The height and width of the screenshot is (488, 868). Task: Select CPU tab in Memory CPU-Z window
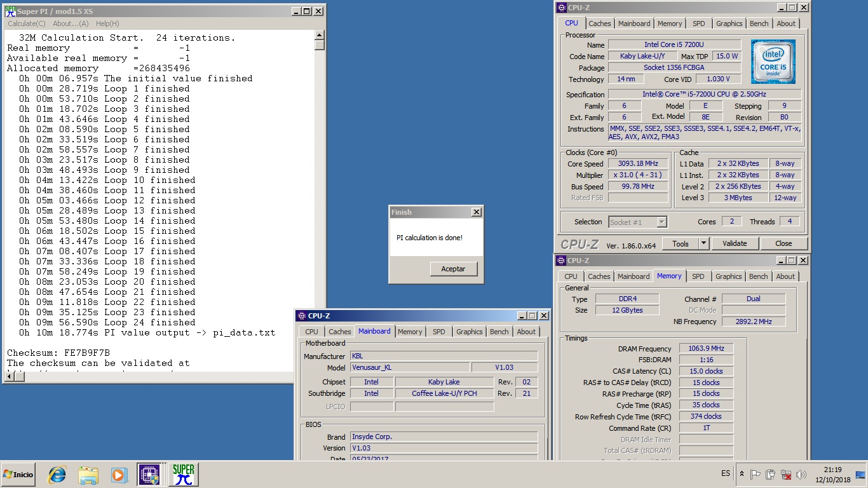pyautogui.click(x=571, y=276)
